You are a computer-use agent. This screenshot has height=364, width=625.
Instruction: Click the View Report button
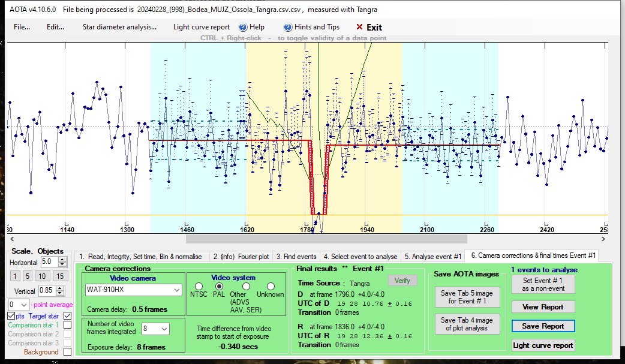pyautogui.click(x=543, y=307)
